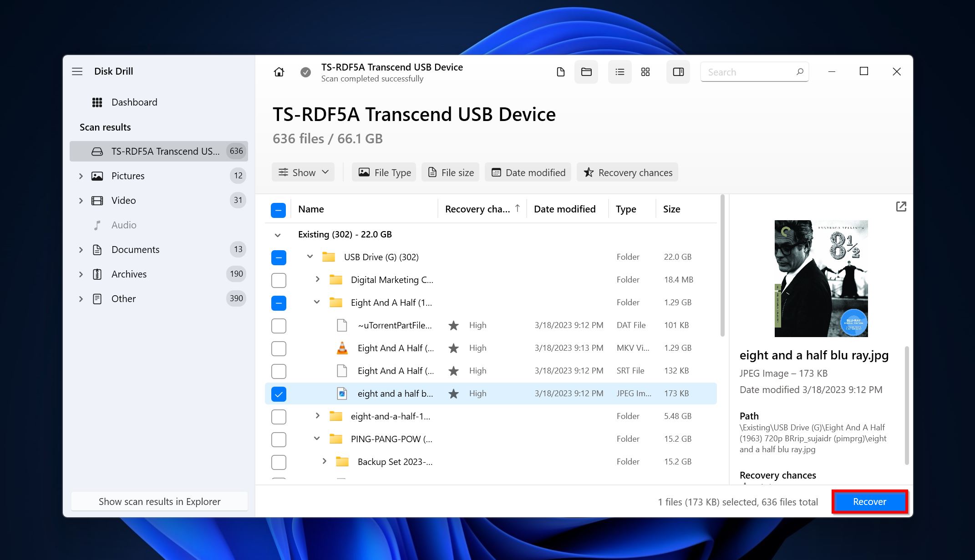The image size is (975, 560).
Task: Click the home navigation icon
Action: 279,72
